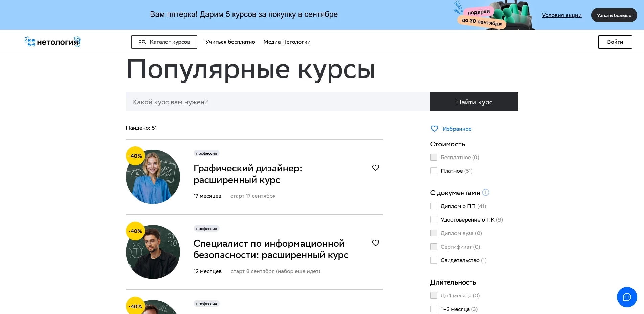This screenshot has height=314, width=644.
Task: Check the Диплом о ПП filter
Action: pyautogui.click(x=434, y=206)
